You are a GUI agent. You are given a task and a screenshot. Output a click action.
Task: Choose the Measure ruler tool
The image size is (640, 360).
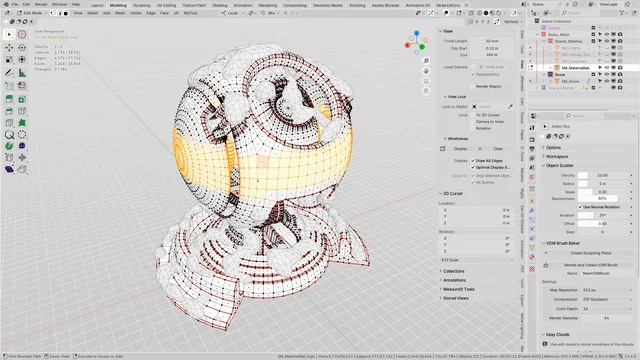22,73
